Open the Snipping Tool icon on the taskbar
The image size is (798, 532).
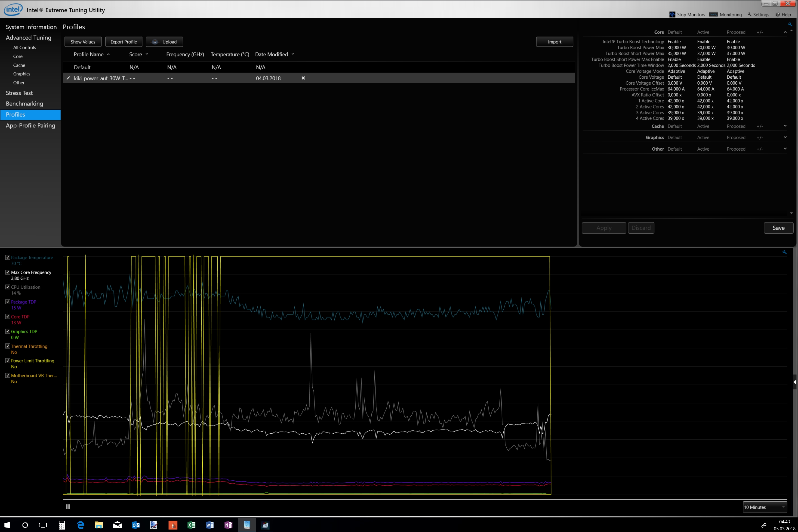[x=154, y=525]
